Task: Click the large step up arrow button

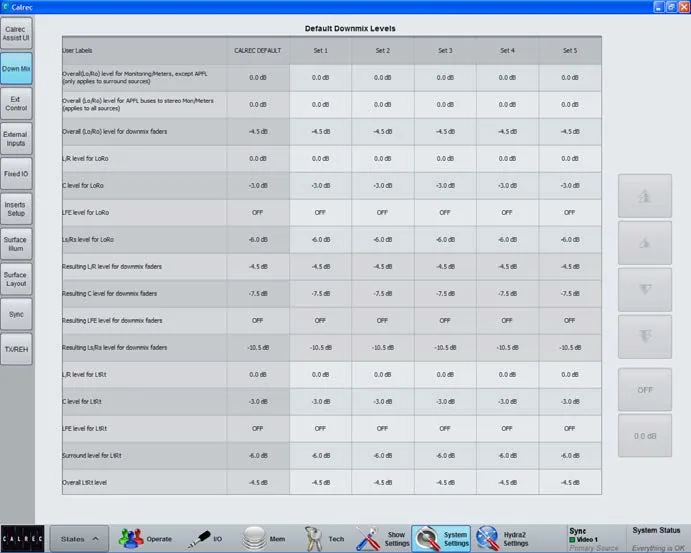Action: point(645,196)
